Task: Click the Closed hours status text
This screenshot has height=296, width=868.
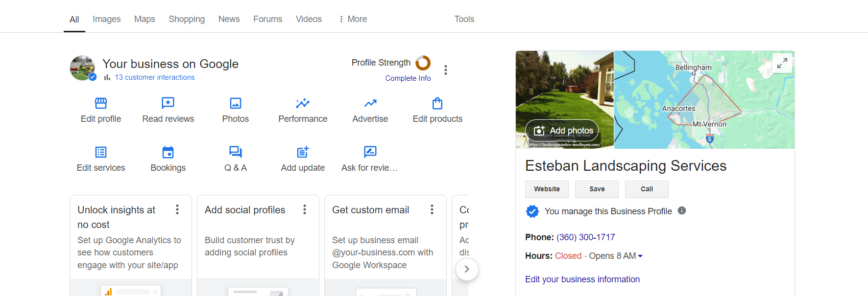Action: click(568, 256)
